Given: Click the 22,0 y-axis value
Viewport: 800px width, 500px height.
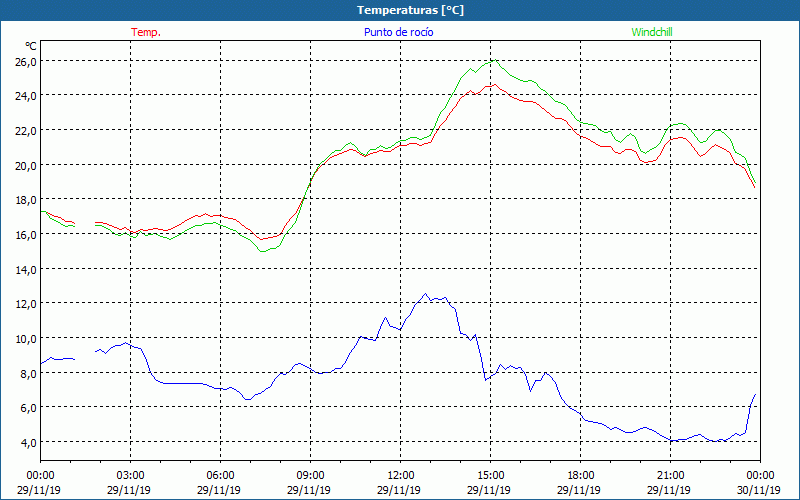Looking at the screenshot, I should 27,131.
